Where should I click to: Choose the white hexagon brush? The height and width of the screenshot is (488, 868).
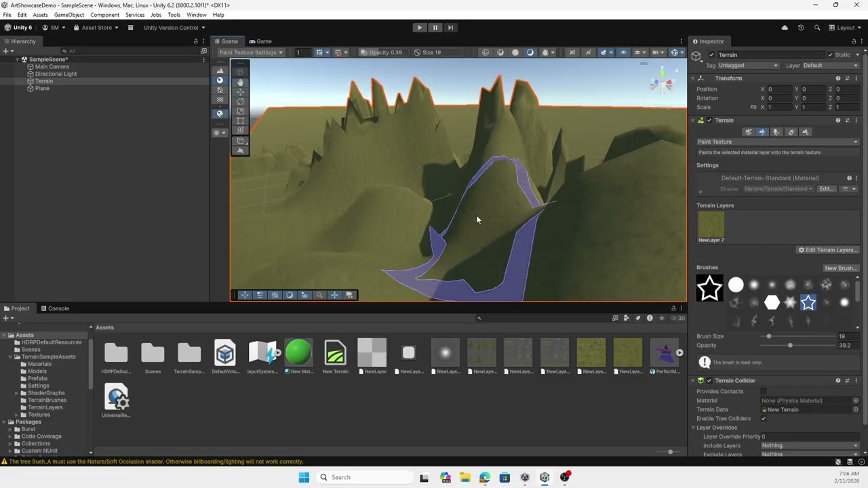tap(772, 302)
